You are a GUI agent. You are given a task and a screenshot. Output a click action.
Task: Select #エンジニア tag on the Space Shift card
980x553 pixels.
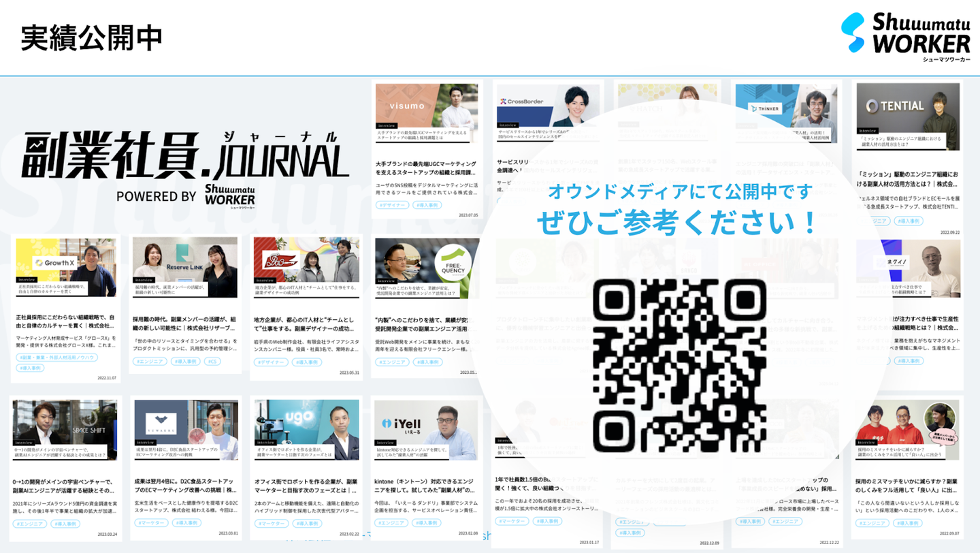(x=29, y=523)
